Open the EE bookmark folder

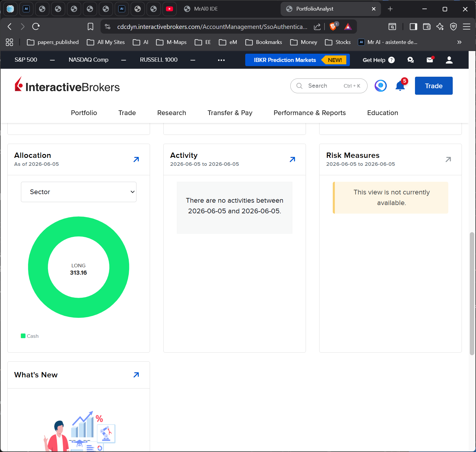click(203, 42)
